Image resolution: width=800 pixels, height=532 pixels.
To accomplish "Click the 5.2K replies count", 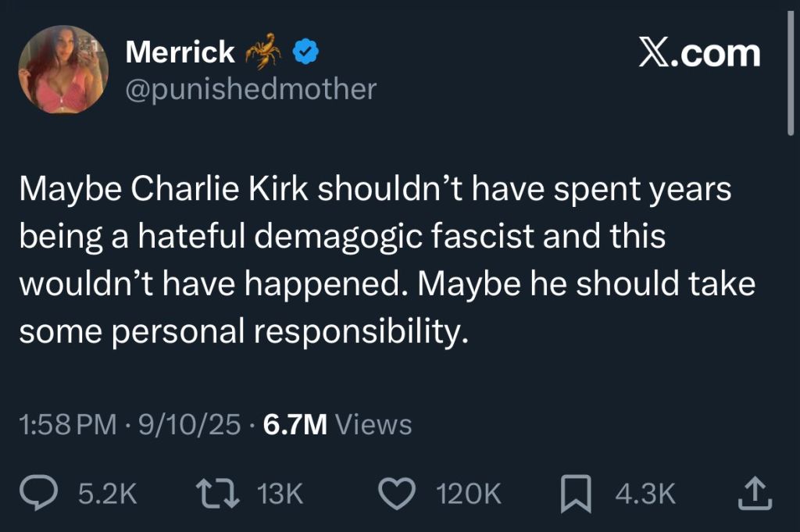I will coord(107,493).
